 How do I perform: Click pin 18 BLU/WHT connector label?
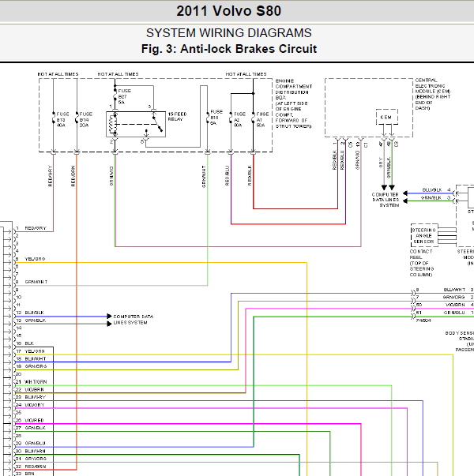(36, 358)
